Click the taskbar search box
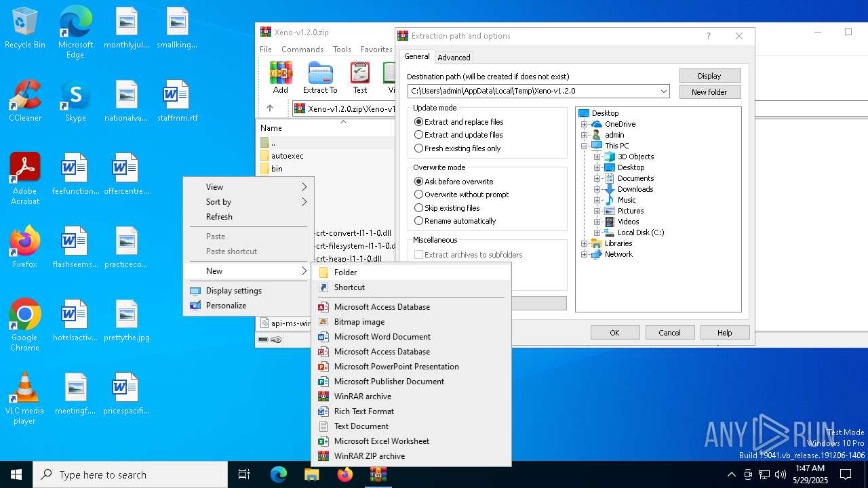The width and height of the screenshot is (868, 488). [x=130, y=474]
